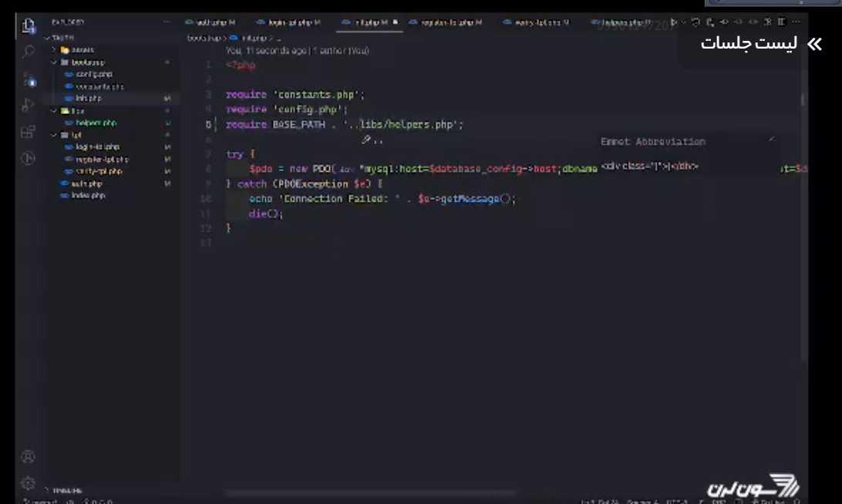Click 'Connection Failed' string on line 10

click(339, 199)
